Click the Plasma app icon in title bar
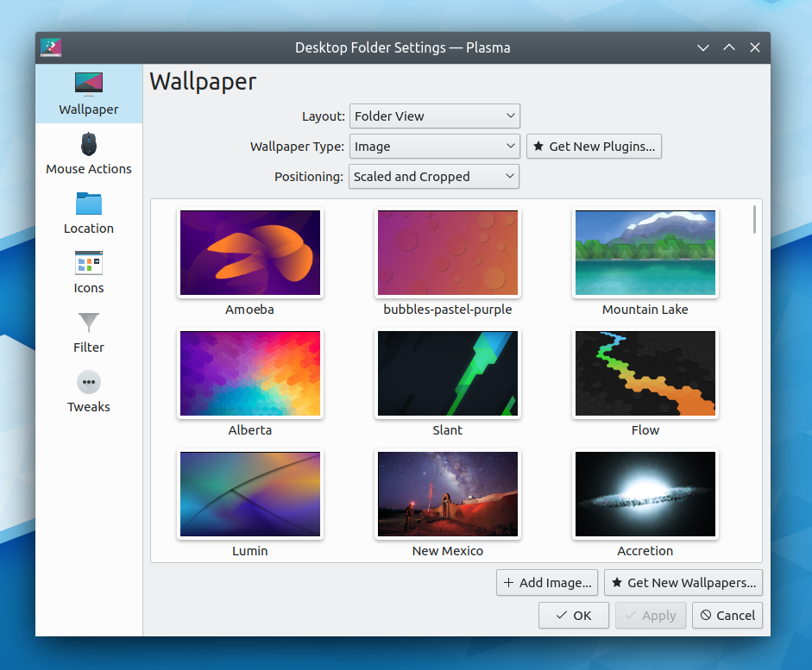812x670 pixels. tap(51, 47)
